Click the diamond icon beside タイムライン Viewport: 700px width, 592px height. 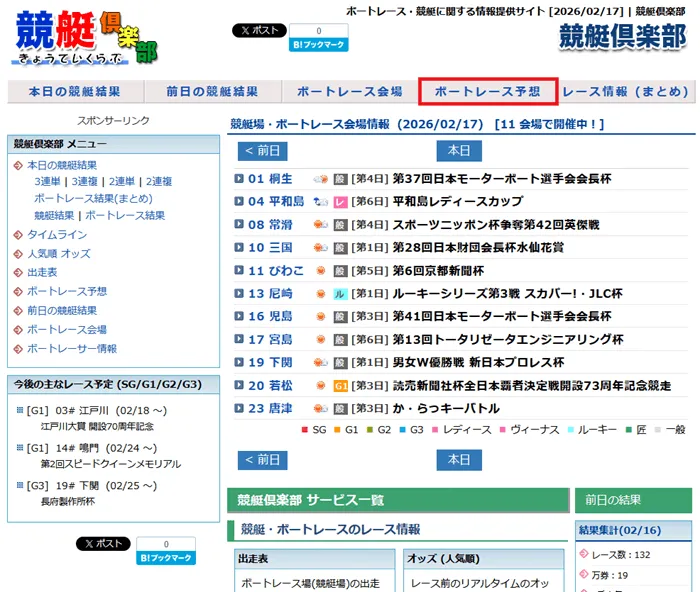coord(18,235)
